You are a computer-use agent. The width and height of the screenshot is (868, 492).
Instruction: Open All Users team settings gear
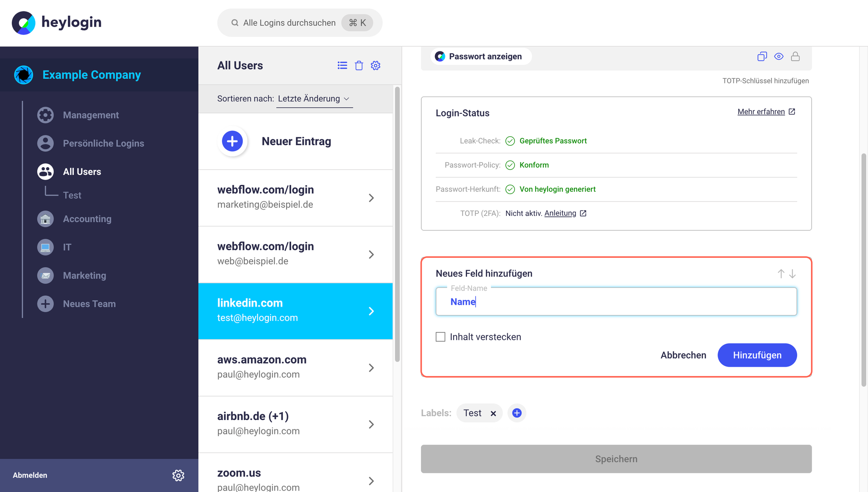point(376,66)
